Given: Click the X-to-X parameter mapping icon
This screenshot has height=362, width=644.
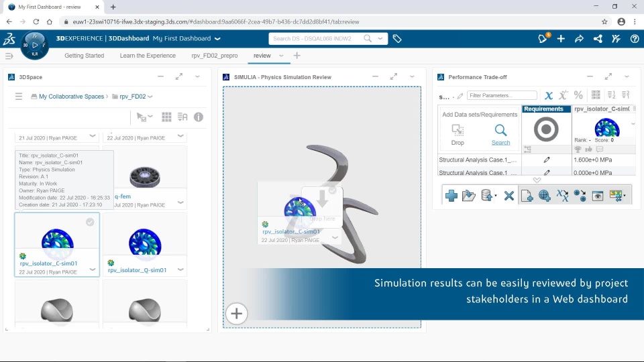Looking at the screenshot, I should 562,196.
